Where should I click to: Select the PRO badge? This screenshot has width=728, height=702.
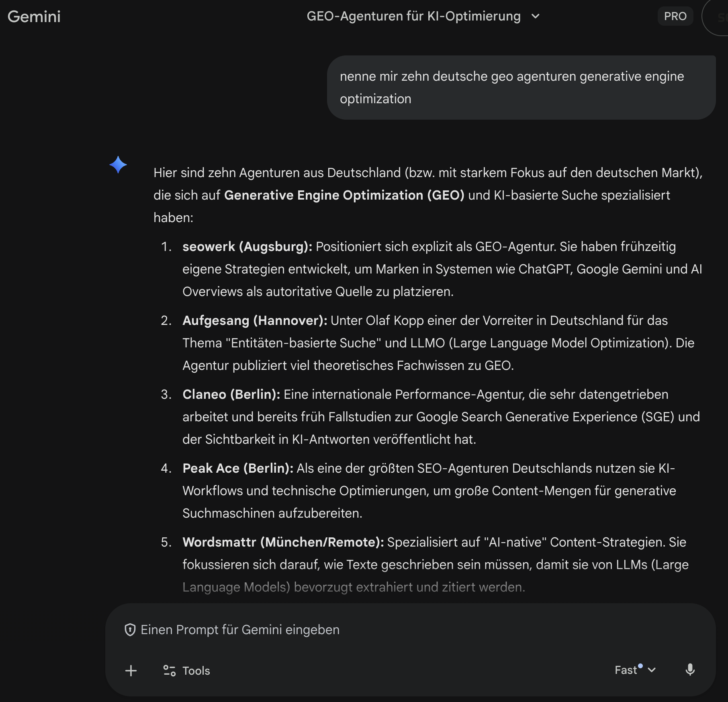[x=675, y=16]
